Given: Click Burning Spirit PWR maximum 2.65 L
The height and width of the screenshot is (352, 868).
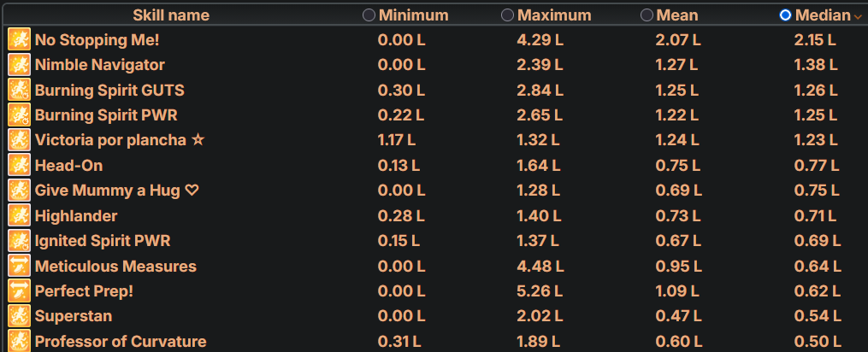Looking at the screenshot, I should click(x=540, y=115).
